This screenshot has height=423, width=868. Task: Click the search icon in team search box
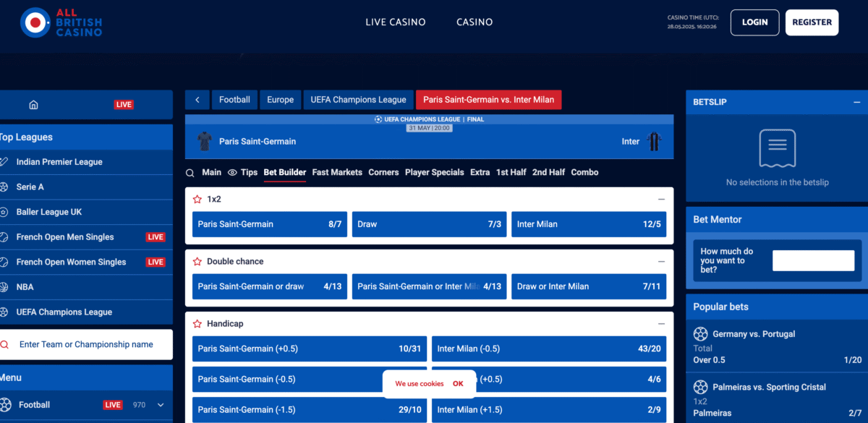tap(4, 345)
